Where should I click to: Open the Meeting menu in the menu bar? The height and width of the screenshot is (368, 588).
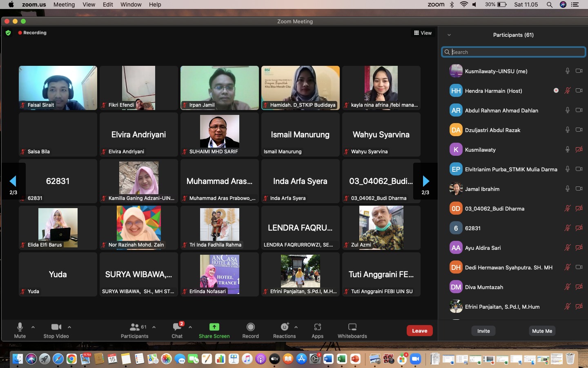coord(64,4)
